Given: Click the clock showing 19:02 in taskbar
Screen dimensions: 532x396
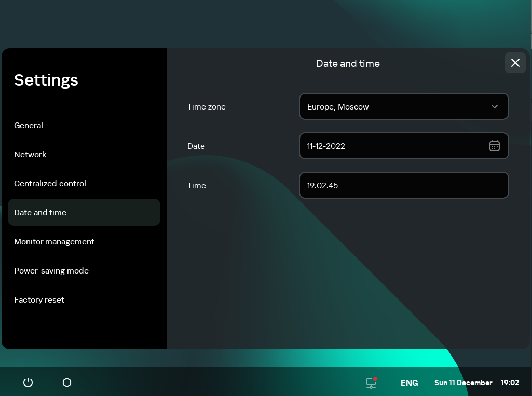Looking at the screenshot, I should [510, 383].
